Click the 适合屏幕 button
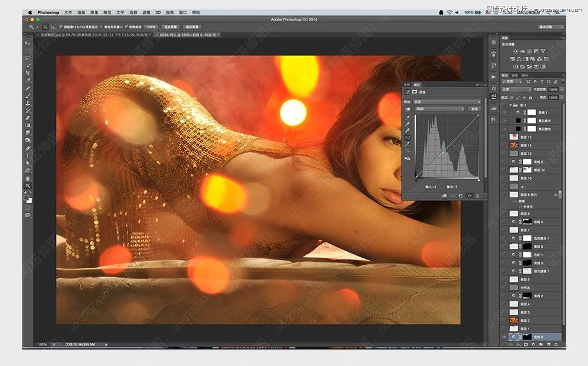The height and width of the screenshot is (366, 588). [171, 26]
